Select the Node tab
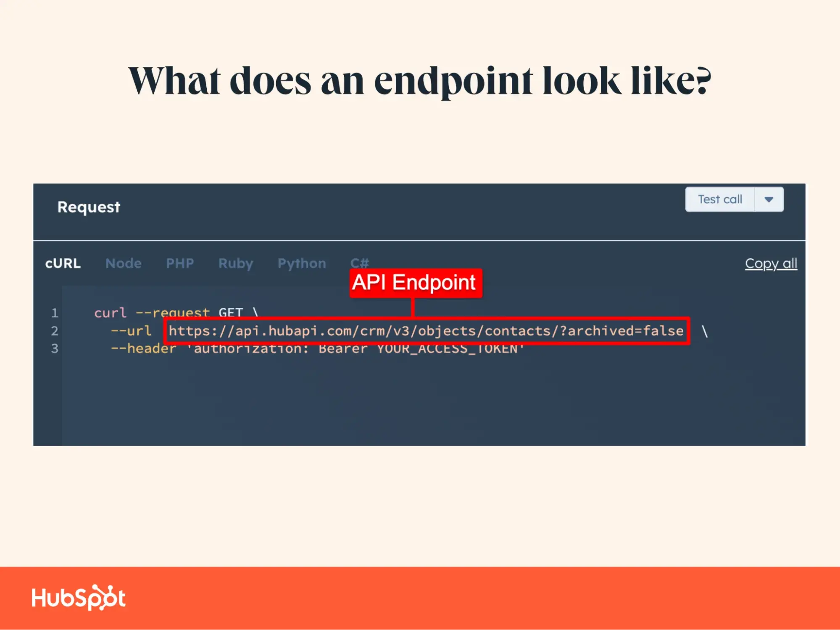Screen dimensions: 840x630 [x=123, y=263]
